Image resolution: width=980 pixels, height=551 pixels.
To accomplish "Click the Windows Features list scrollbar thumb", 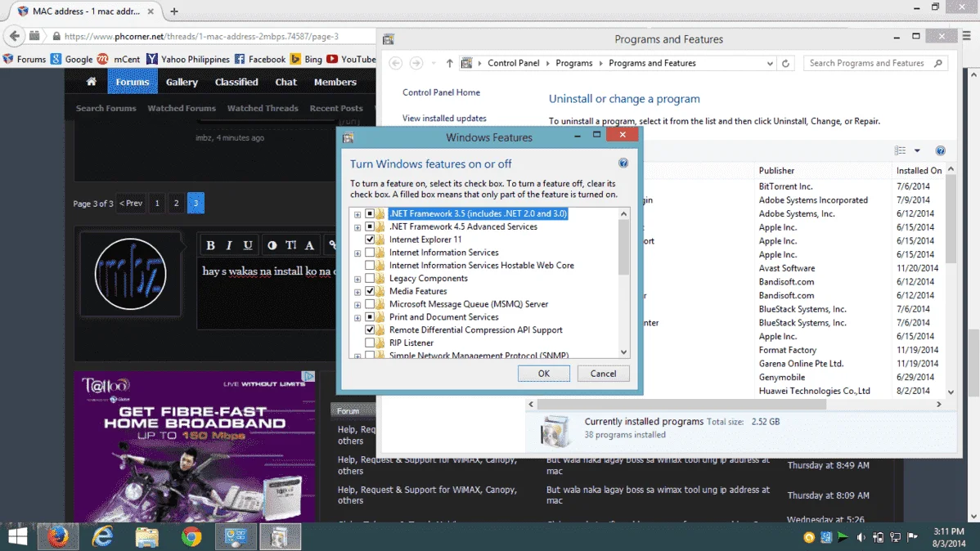I will pos(623,248).
